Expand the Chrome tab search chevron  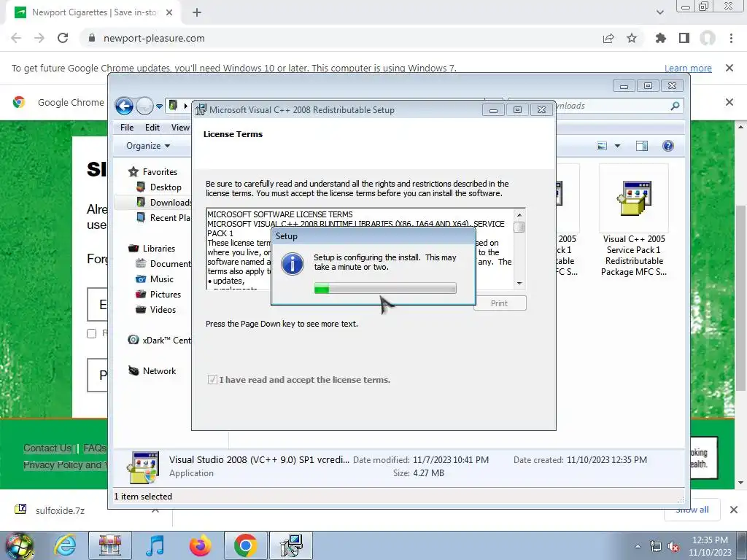click(x=659, y=12)
